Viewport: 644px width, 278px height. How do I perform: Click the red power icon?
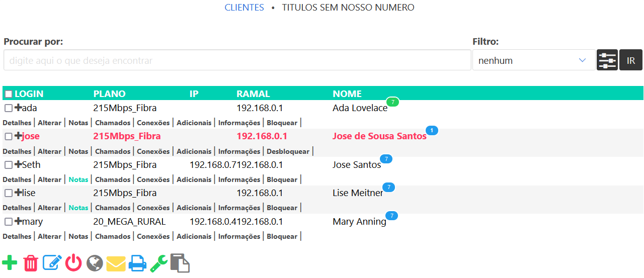click(73, 263)
